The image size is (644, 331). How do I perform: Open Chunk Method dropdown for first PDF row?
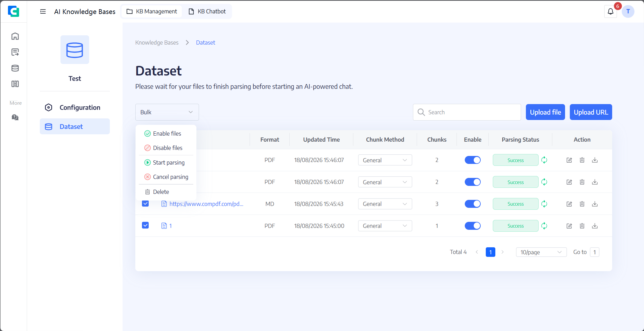[x=385, y=160]
